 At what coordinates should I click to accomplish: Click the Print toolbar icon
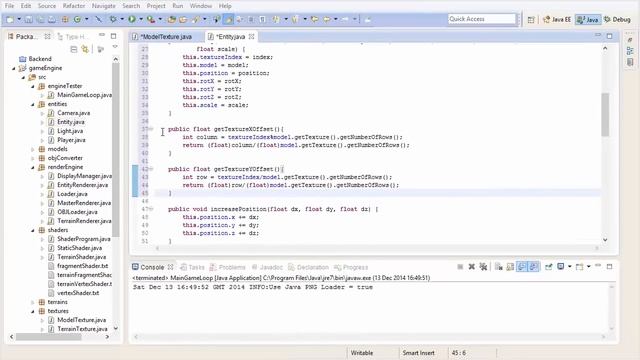52,19
